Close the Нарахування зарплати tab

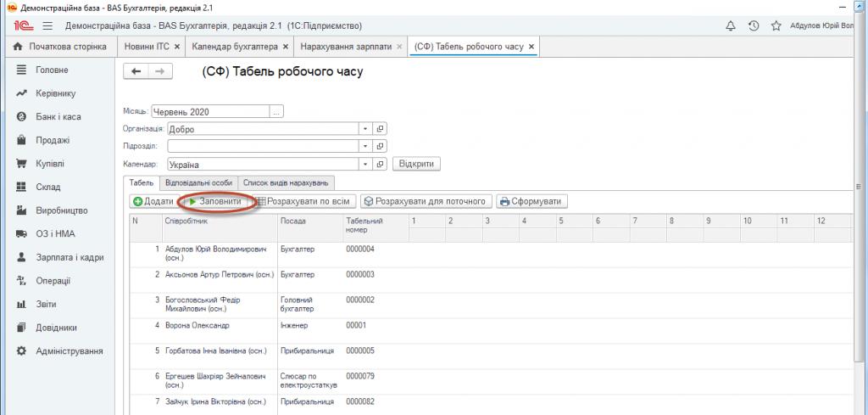click(x=399, y=47)
